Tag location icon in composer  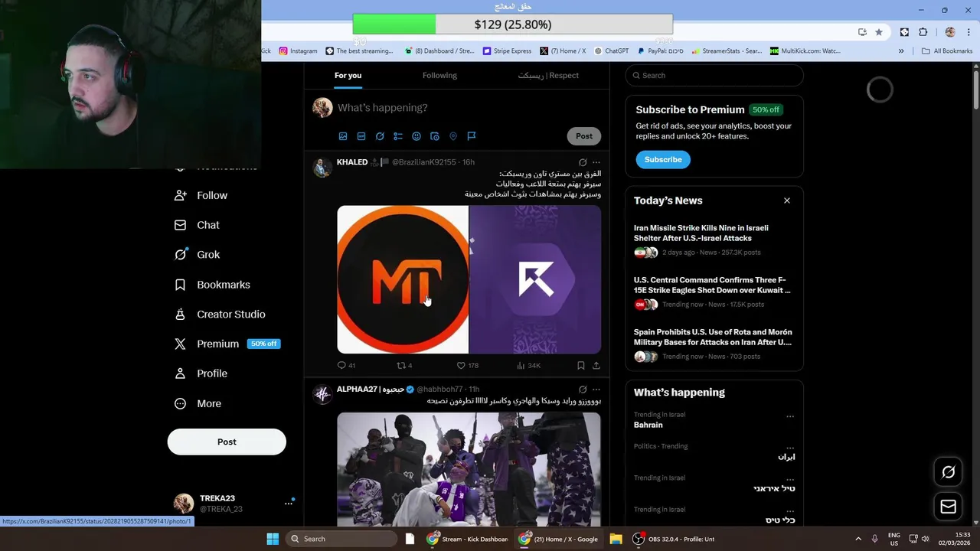point(453,136)
